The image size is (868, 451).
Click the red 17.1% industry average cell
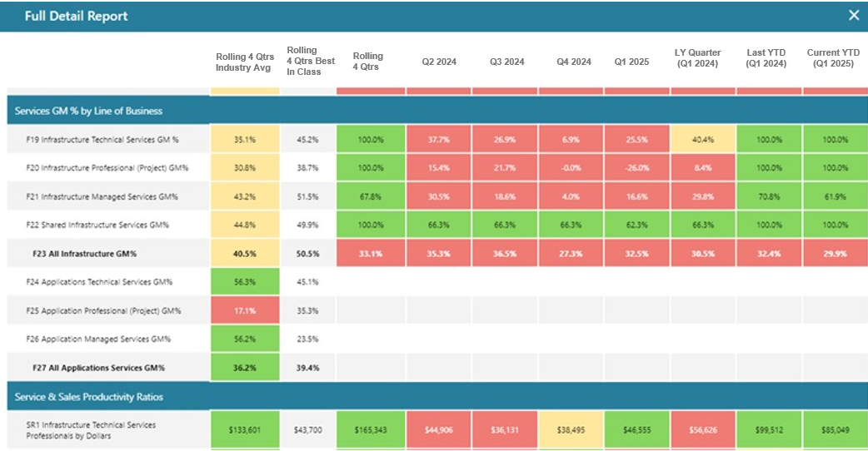[242, 311]
